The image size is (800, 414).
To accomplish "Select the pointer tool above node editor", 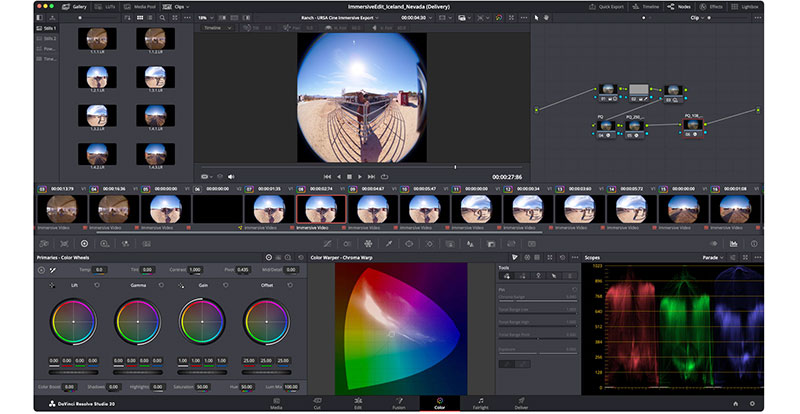I will point(536,18).
